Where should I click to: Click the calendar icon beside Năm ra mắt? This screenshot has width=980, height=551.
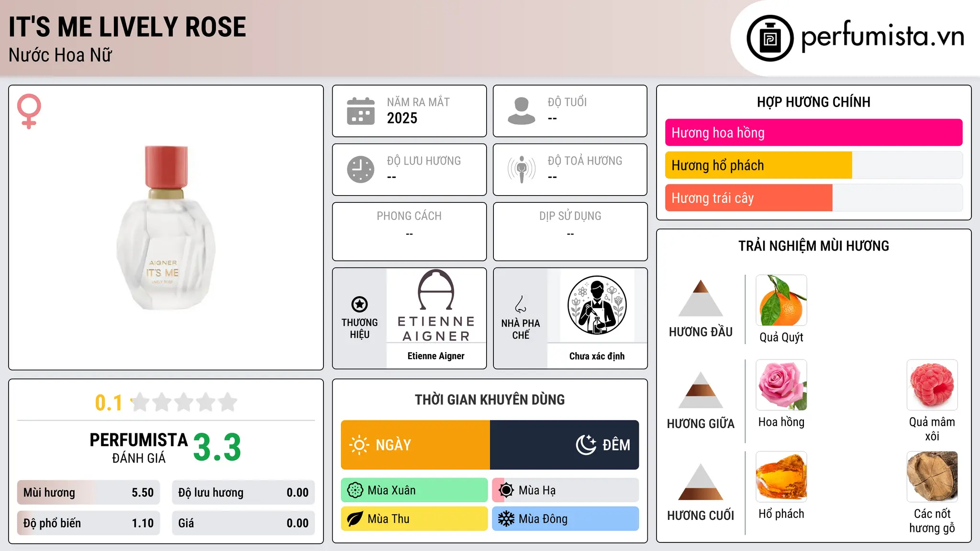(361, 111)
